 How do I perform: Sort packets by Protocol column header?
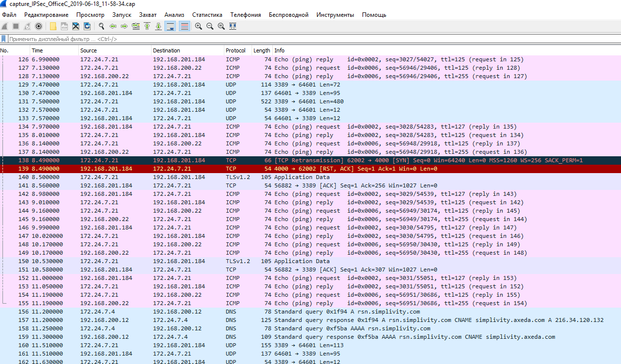tap(235, 50)
